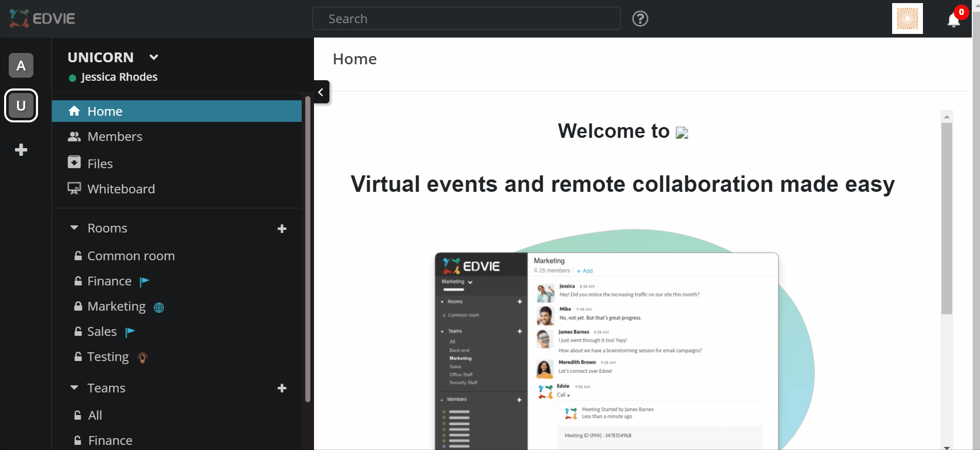This screenshot has height=450, width=980.
Task: Collapse the sidebar with arrow toggle
Action: pos(321,92)
